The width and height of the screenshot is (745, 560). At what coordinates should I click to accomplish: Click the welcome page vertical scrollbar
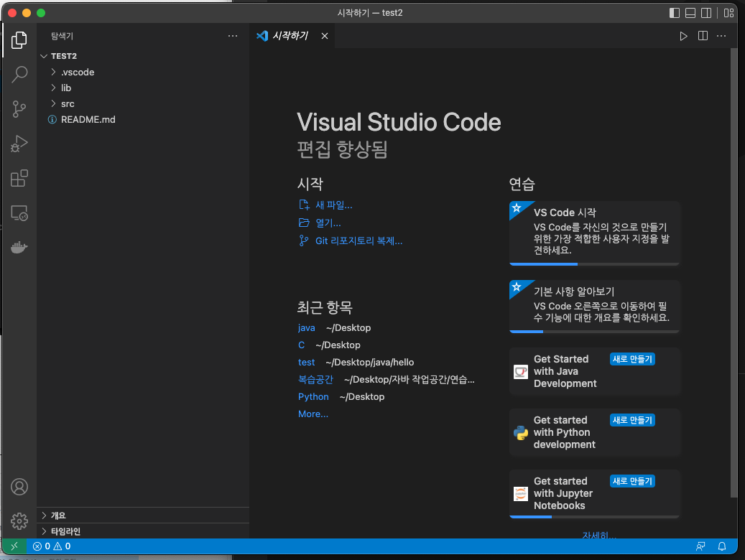[734, 273]
